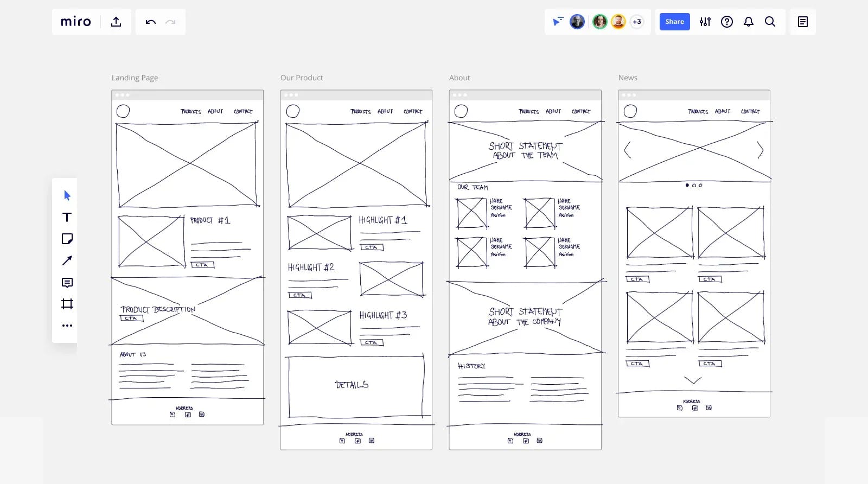Open board settings sliders icon
The image size is (868, 484).
coord(705,22)
